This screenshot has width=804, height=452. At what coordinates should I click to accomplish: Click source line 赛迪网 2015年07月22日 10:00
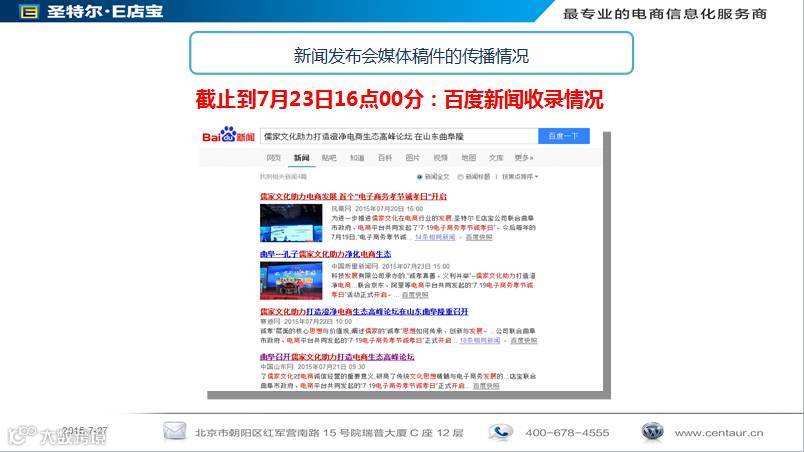point(306,321)
